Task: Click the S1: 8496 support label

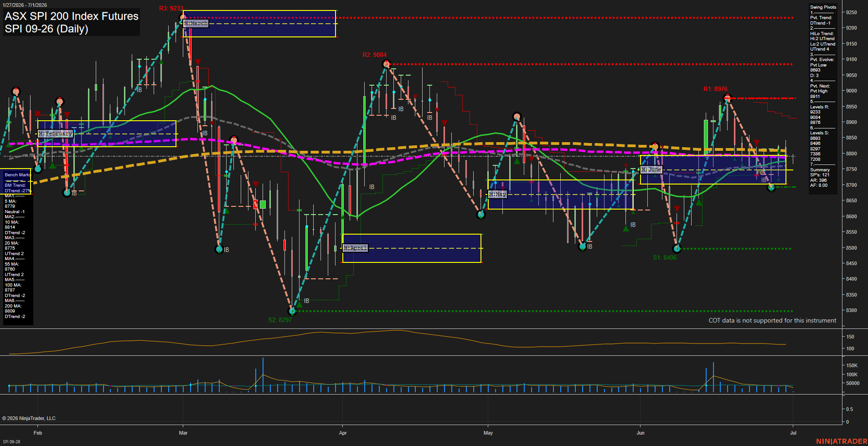Action: 665,257
